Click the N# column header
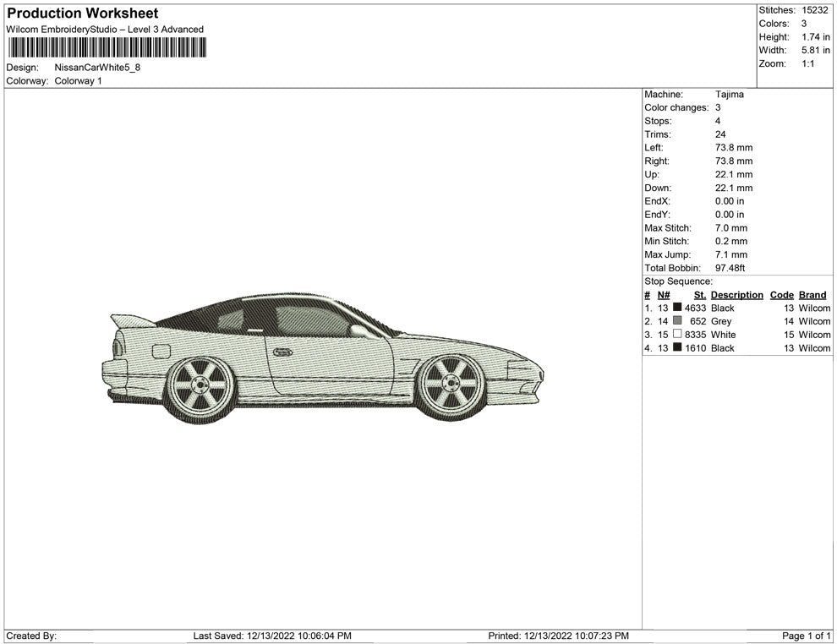Image resolution: width=837 pixels, height=644 pixels. pos(664,295)
